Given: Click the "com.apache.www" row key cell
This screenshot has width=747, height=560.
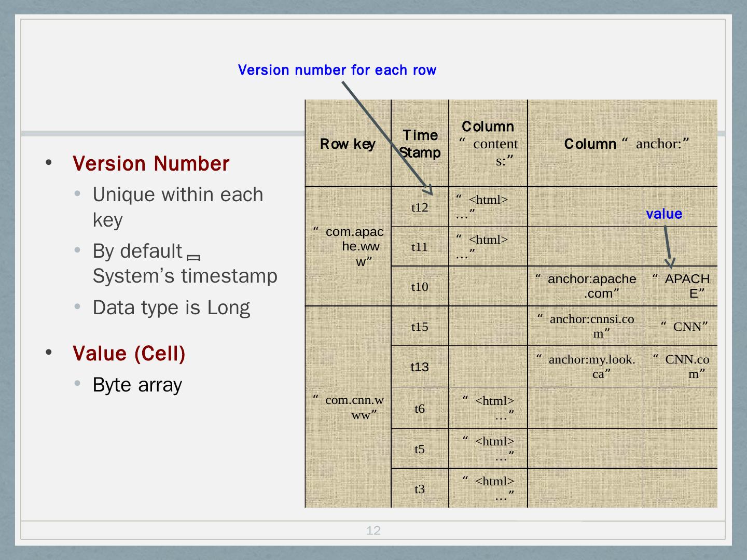Looking at the screenshot, I should (x=348, y=246).
